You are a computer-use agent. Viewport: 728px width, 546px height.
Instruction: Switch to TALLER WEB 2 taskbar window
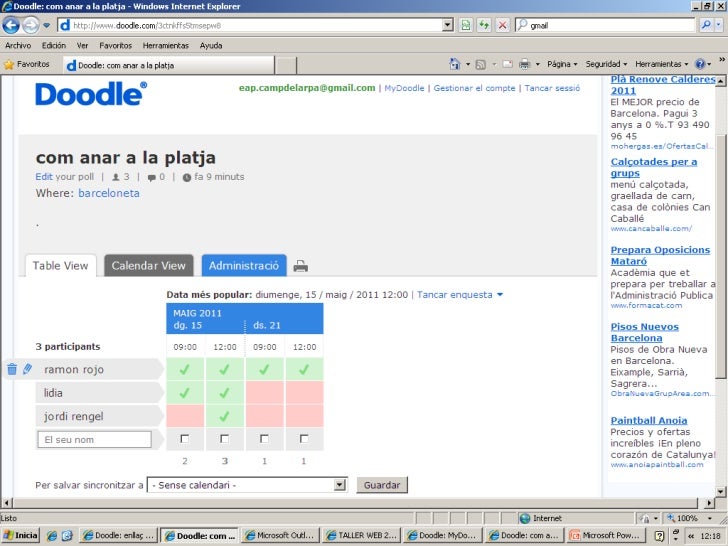click(x=362, y=535)
